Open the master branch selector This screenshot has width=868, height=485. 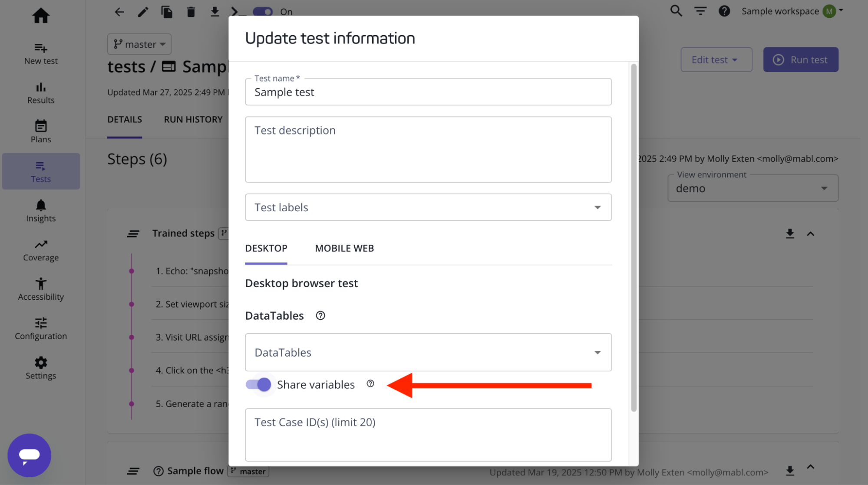[139, 44]
